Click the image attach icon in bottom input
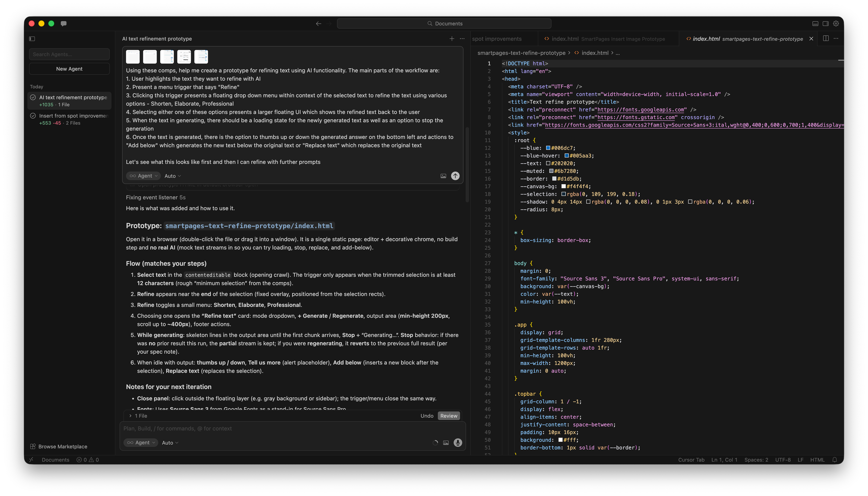868x496 pixels. tap(446, 443)
